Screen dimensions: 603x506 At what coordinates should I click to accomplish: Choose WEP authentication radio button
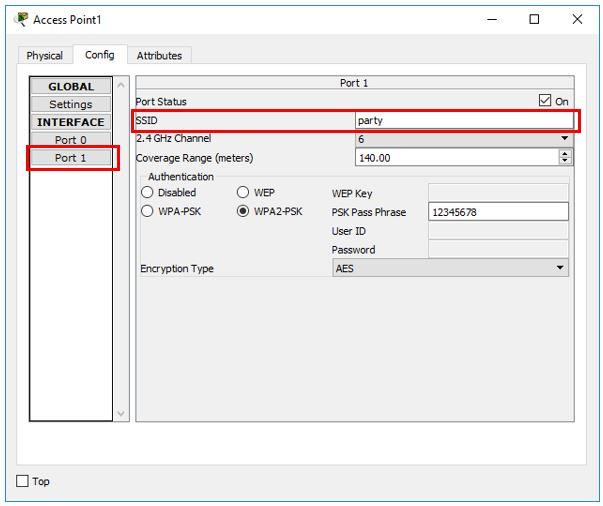(x=243, y=192)
